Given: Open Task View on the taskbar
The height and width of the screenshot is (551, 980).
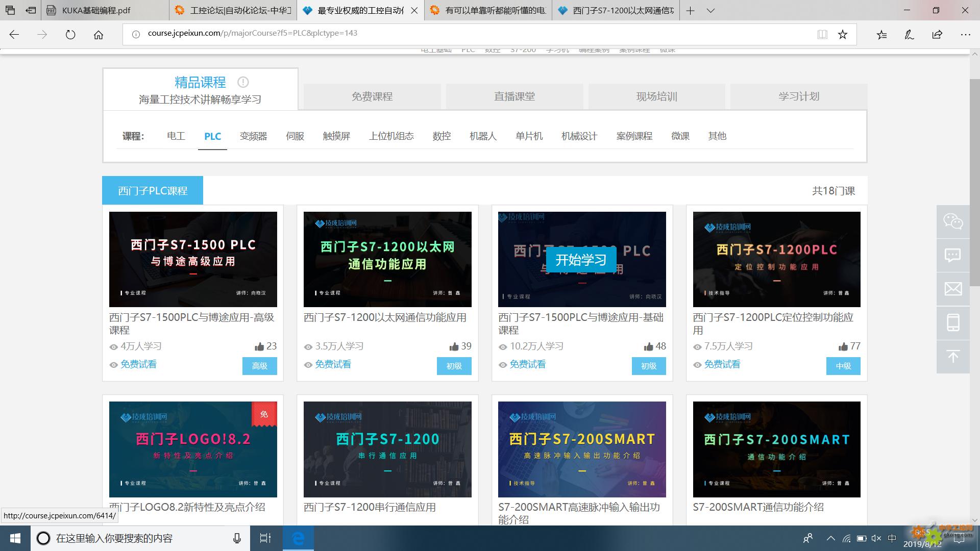Looking at the screenshot, I should 265,538.
